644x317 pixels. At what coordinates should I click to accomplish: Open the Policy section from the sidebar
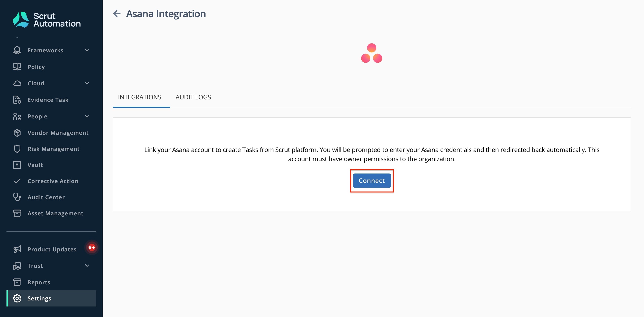pos(36,67)
